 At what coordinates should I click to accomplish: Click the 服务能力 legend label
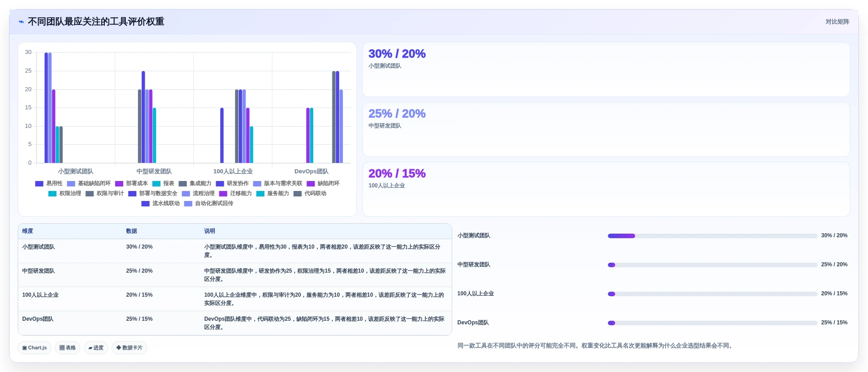pos(278,194)
